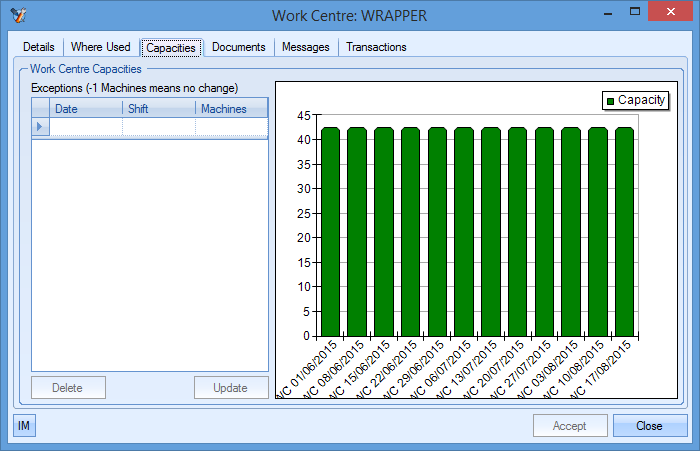Go to the Messages tab

point(306,47)
